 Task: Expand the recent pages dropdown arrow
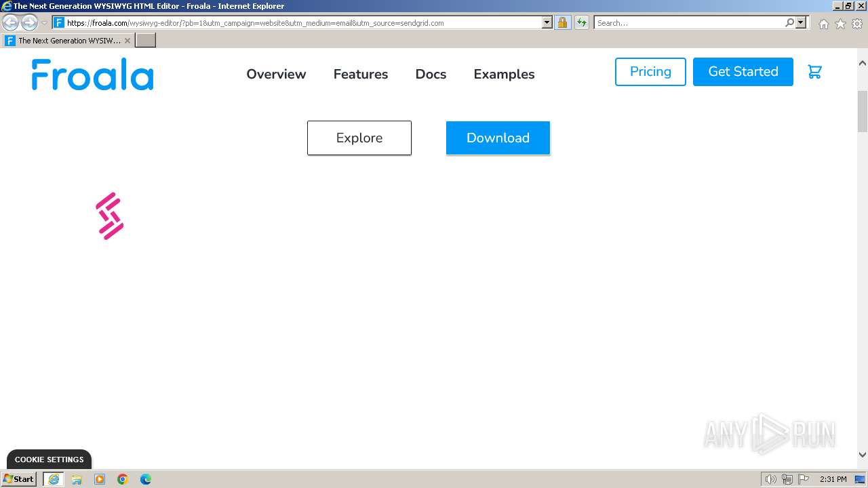tap(44, 23)
